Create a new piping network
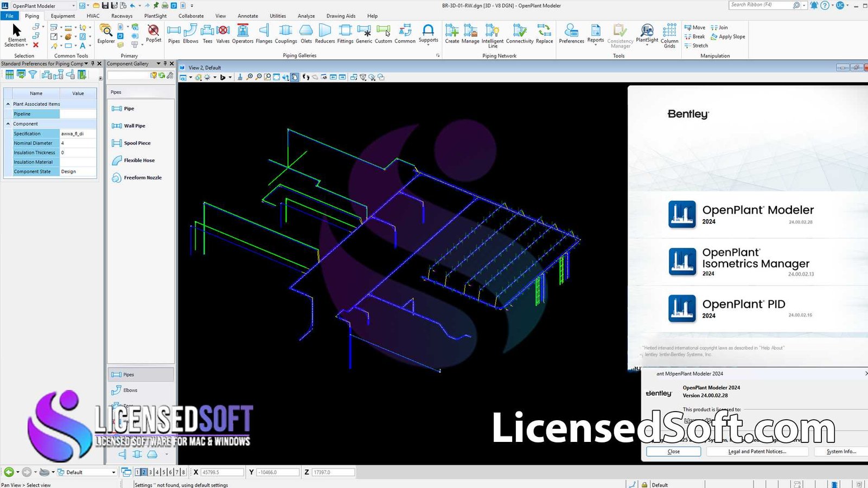 click(x=452, y=34)
